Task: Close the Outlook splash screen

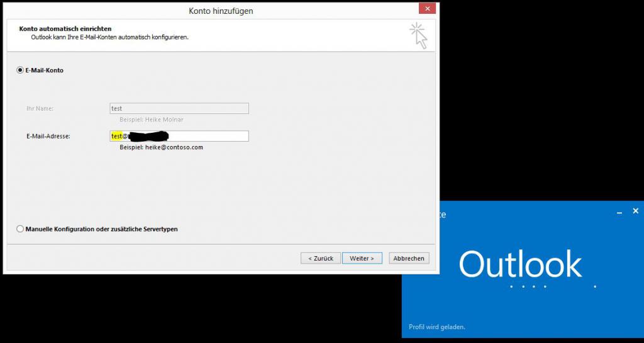Action: pos(636,211)
